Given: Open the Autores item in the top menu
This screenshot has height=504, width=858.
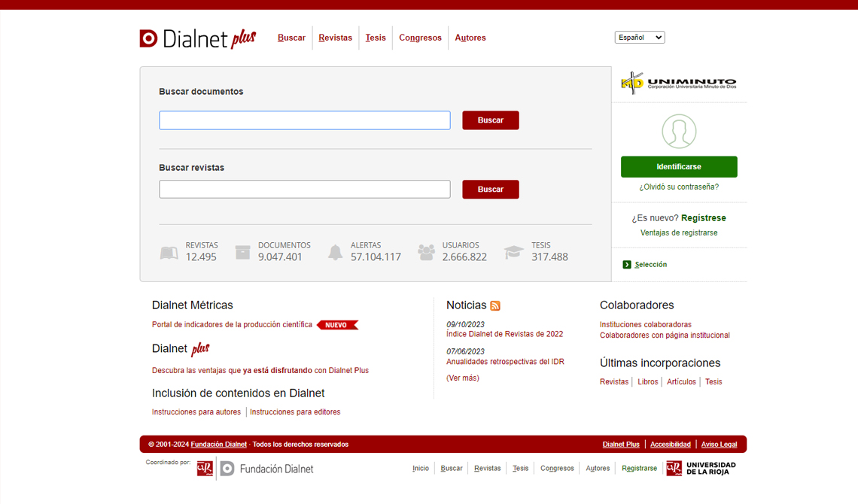Looking at the screenshot, I should point(470,38).
